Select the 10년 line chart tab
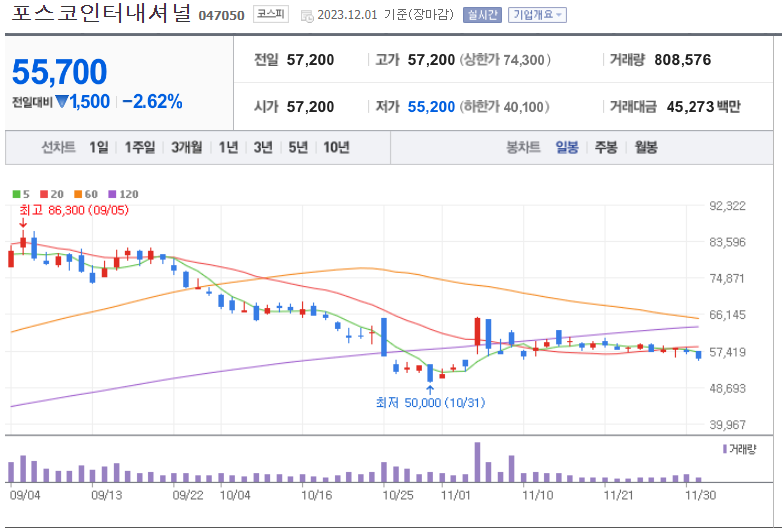The height and width of the screenshot is (528, 782). [x=336, y=147]
